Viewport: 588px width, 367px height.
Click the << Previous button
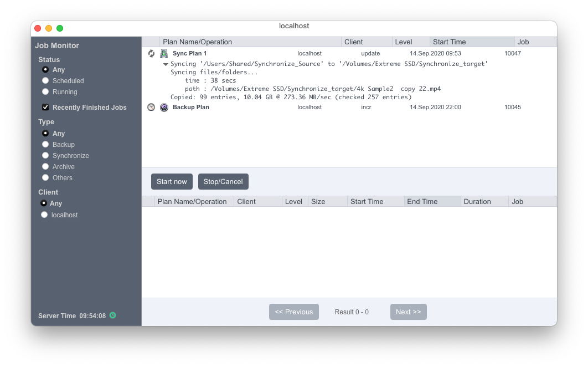pyautogui.click(x=293, y=312)
